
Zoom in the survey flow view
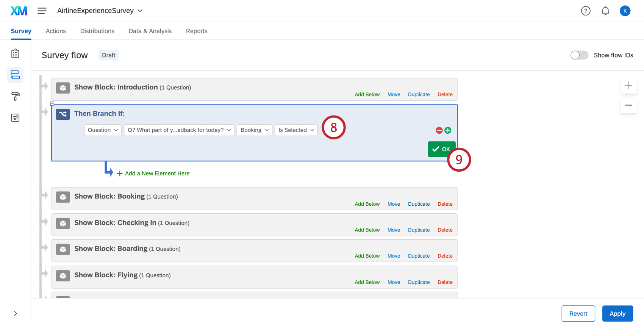click(x=628, y=86)
